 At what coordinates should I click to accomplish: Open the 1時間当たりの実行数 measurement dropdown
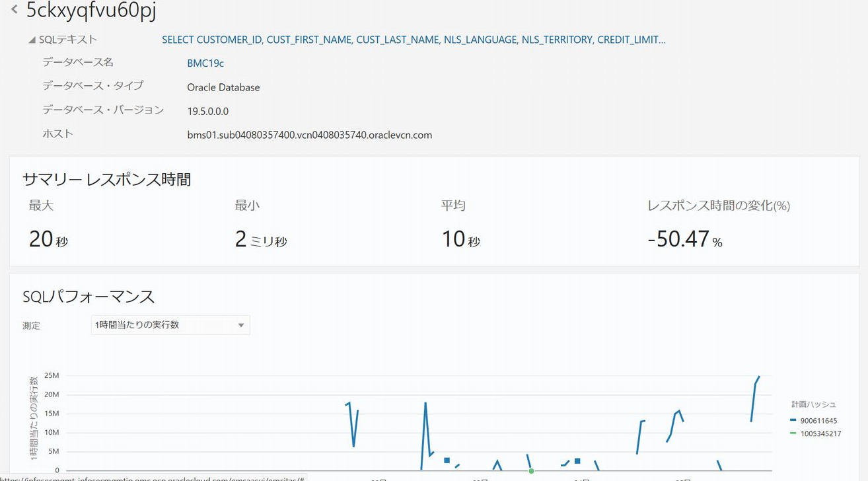coord(170,325)
